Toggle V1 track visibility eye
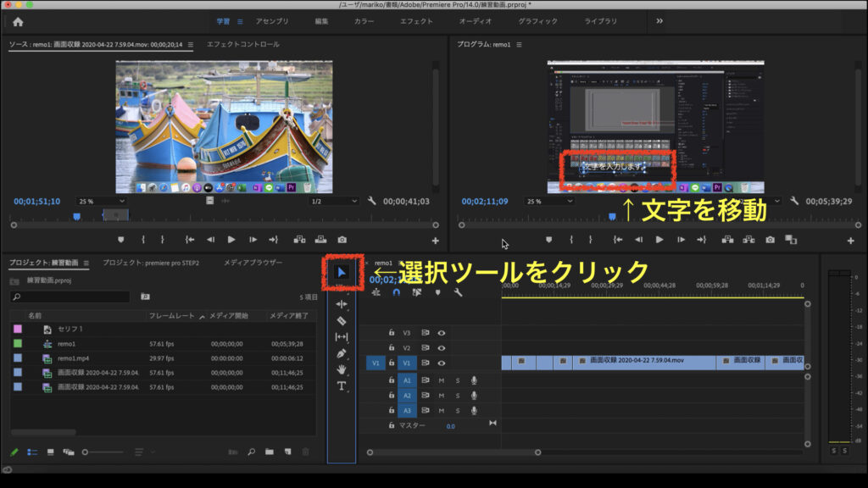This screenshot has height=488, width=868. [441, 363]
